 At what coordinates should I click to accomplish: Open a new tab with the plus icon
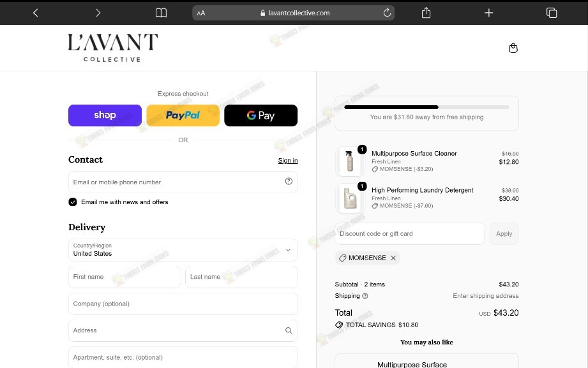[488, 13]
